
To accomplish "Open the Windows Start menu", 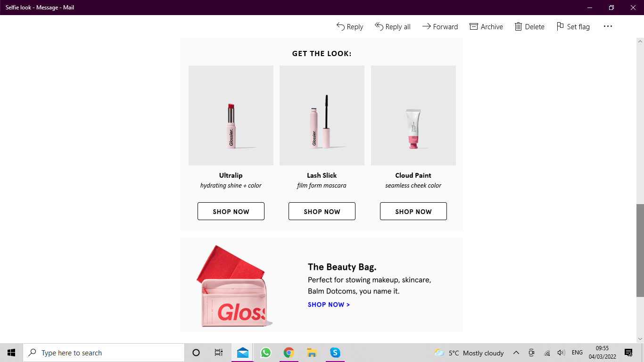I will [11, 353].
